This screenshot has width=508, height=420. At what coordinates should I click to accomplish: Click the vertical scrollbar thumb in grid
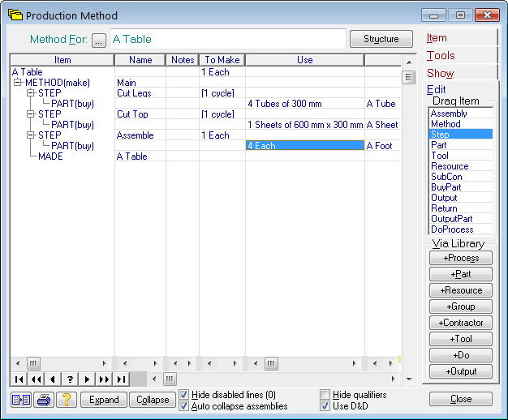pos(408,77)
